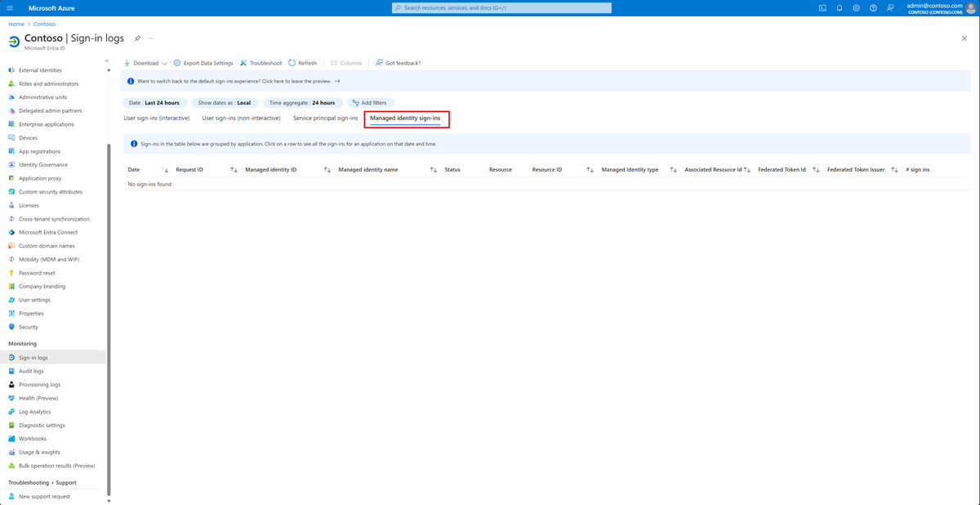Viewport: 980px width, 505px height.
Task: Sort by Managed identity ID arrows
Action: pos(327,170)
